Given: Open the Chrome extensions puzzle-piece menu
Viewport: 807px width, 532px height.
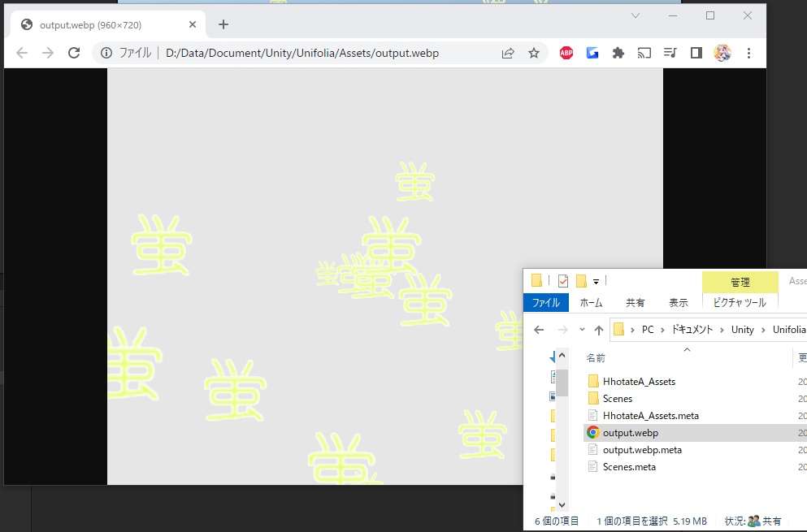Looking at the screenshot, I should coord(618,52).
